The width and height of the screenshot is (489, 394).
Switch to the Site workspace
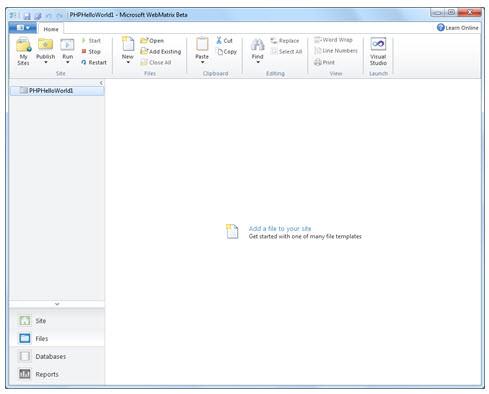point(57,321)
